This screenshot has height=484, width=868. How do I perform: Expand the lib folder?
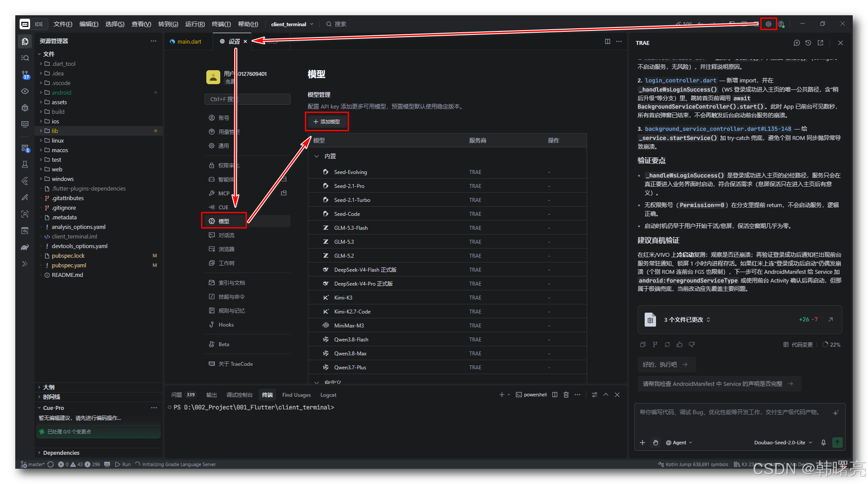(99, 131)
